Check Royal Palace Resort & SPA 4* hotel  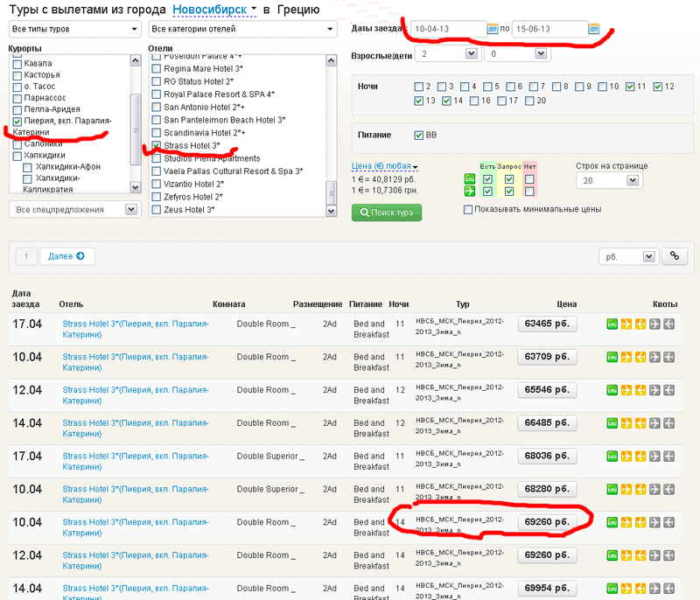pos(157,94)
